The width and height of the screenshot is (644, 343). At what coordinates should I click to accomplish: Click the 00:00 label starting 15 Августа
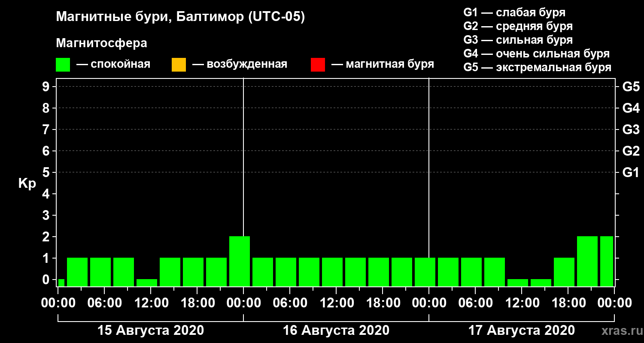click(58, 303)
